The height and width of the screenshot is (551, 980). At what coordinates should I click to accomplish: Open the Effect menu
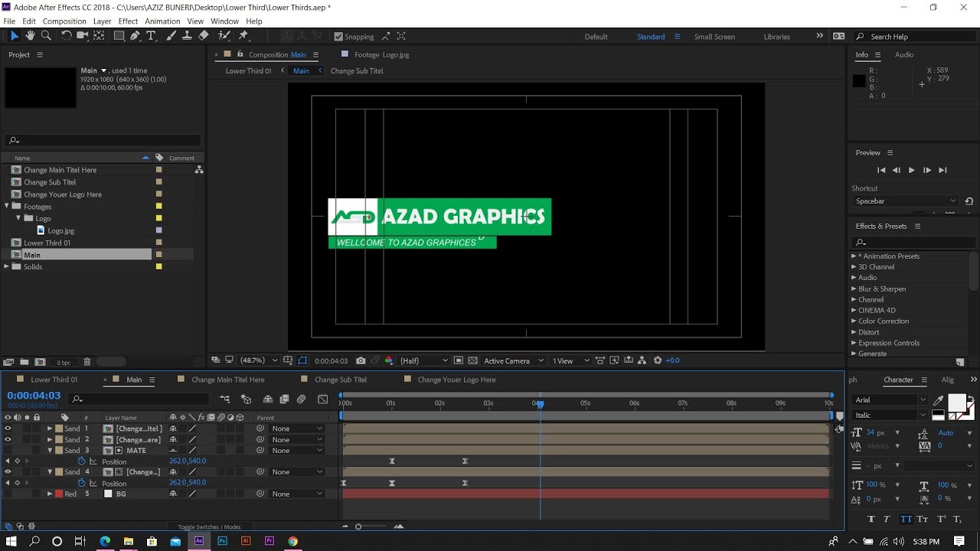pos(128,21)
